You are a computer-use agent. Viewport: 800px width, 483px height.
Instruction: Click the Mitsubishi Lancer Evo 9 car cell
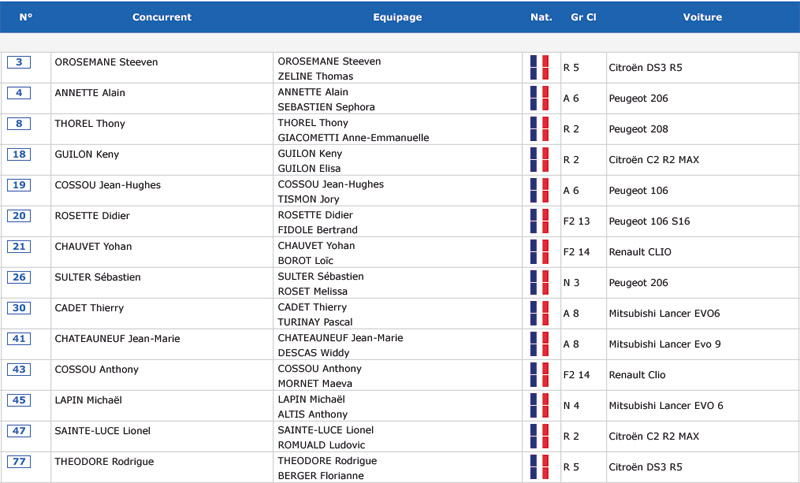(x=665, y=344)
